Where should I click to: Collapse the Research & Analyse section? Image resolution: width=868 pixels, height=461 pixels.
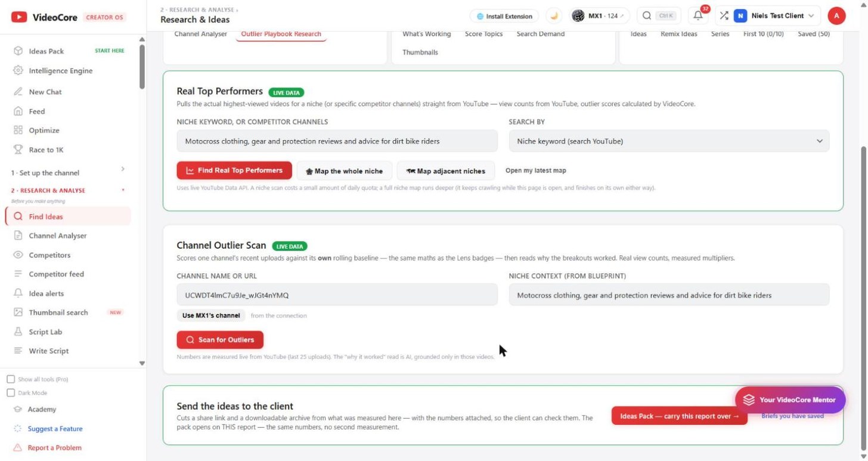(68, 191)
